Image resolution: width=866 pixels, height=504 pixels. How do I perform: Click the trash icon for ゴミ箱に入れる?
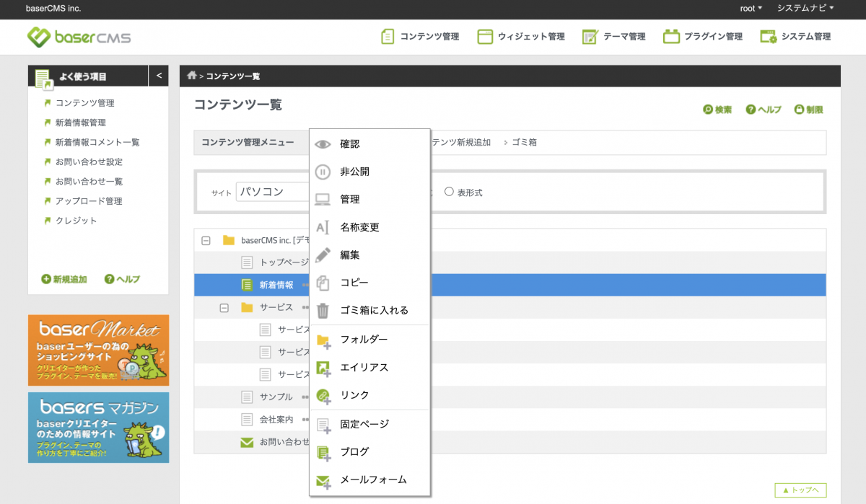click(x=323, y=311)
